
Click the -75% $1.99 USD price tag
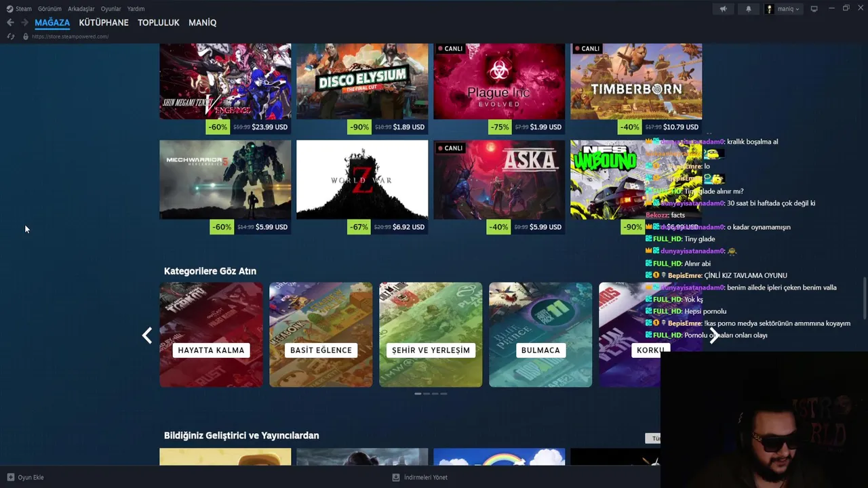tap(525, 127)
